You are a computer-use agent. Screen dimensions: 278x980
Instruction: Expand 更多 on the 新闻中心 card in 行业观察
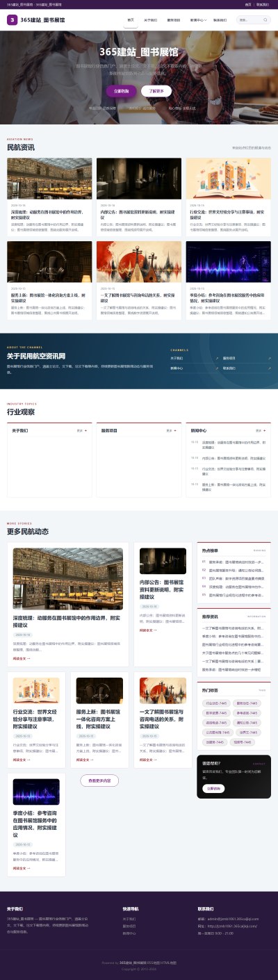tap(261, 431)
